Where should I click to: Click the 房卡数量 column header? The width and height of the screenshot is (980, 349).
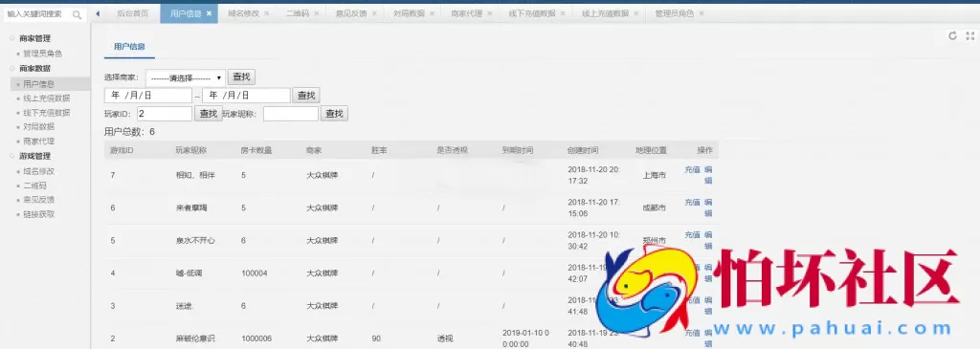256,150
